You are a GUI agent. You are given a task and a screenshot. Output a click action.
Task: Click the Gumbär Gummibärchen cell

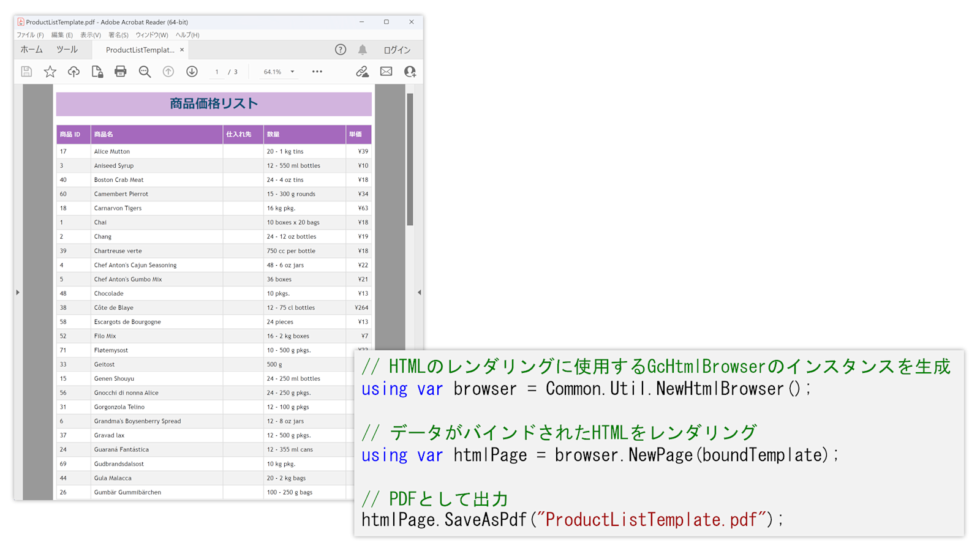(x=157, y=492)
